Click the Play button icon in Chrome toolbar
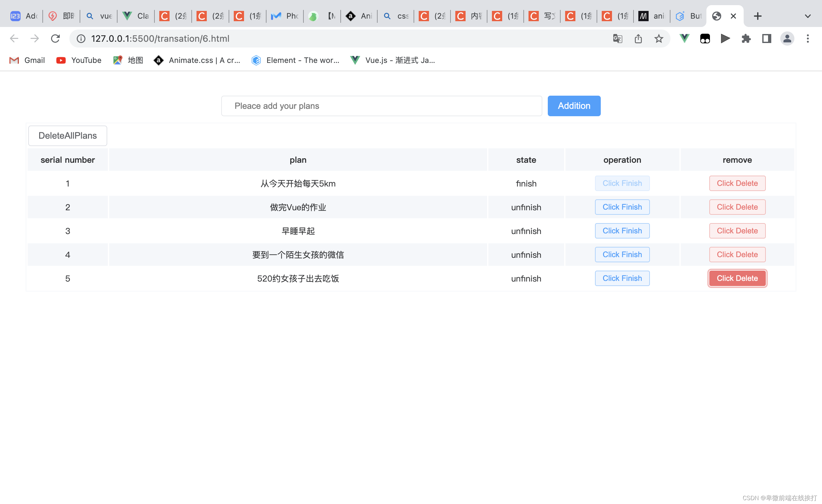The image size is (822, 504). pos(725,39)
